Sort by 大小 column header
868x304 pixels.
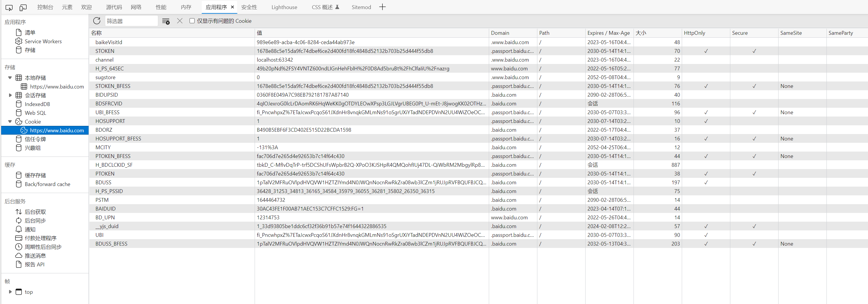(x=658, y=33)
